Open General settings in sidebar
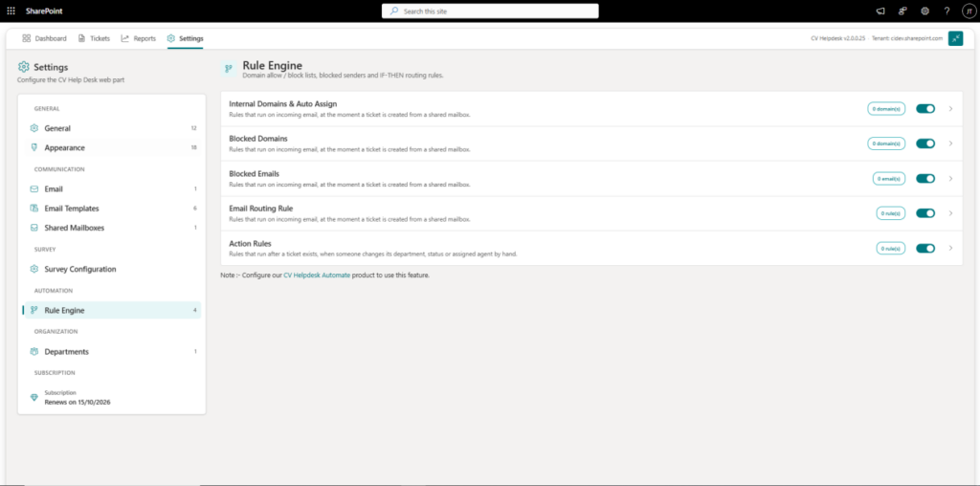Image resolution: width=980 pixels, height=486 pixels. pos(113,128)
